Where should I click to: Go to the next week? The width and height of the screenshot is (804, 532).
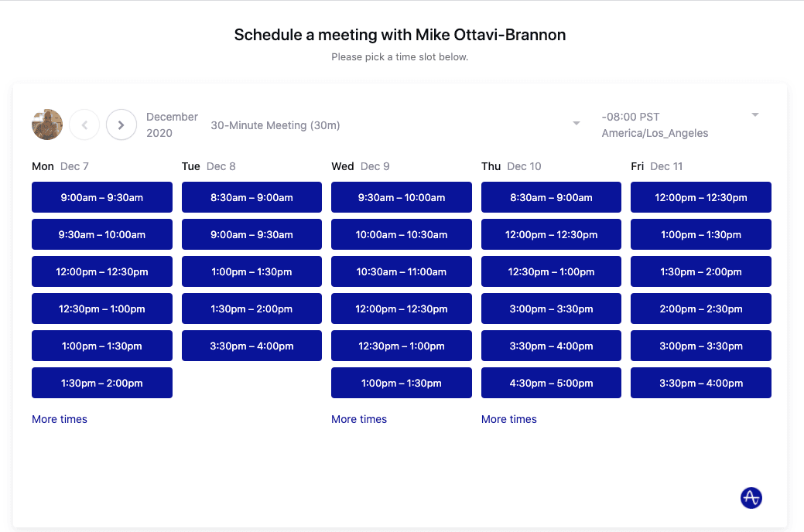[x=121, y=124]
